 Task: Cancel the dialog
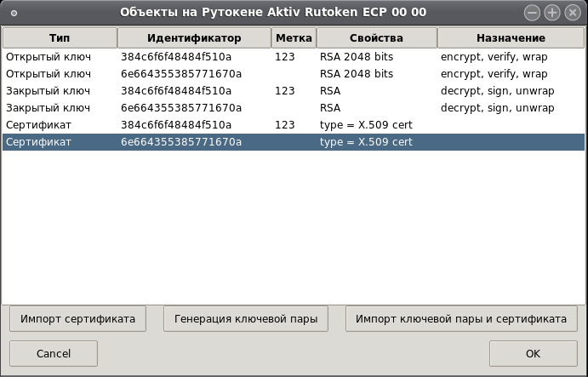point(54,353)
